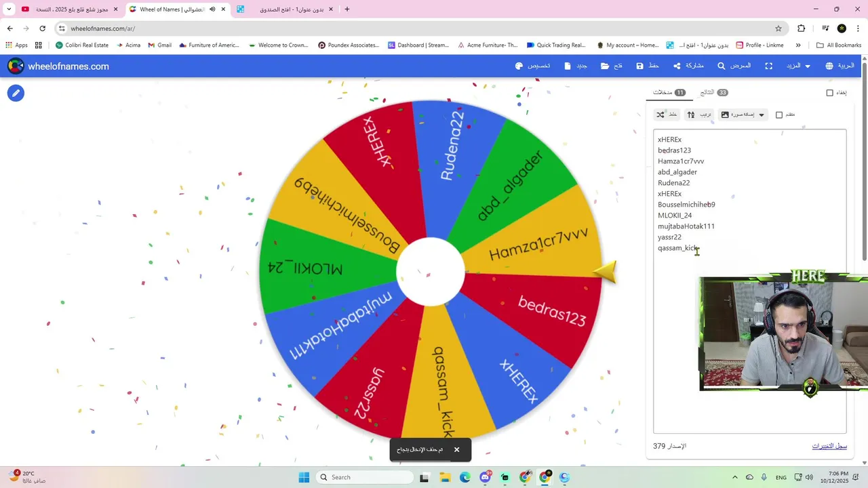Open the Profile - Linkme bookmark

pyautogui.click(x=759, y=45)
